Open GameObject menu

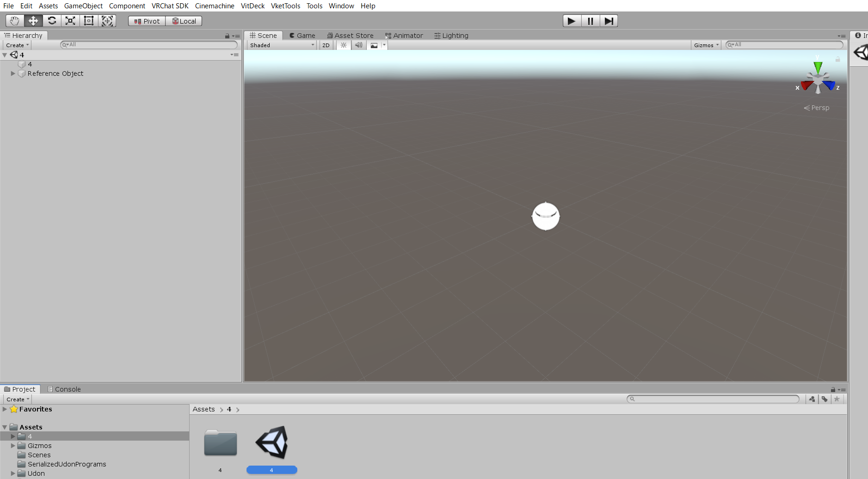pos(83,6)
